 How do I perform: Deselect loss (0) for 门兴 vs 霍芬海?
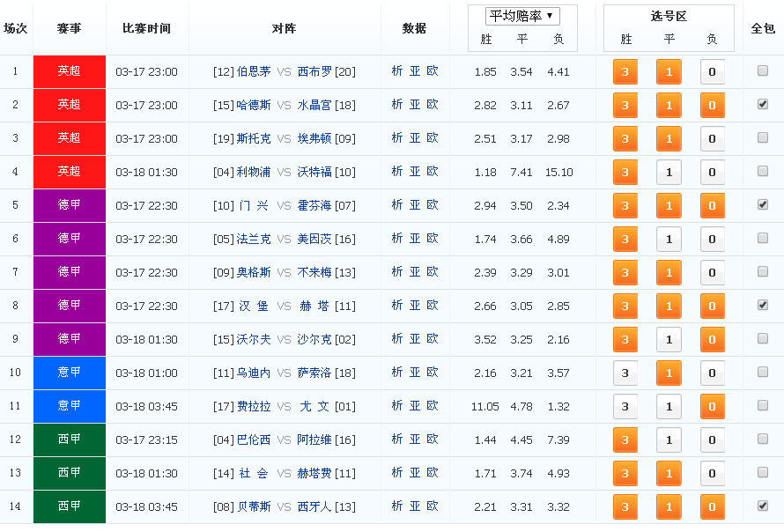tap(712, 206)
